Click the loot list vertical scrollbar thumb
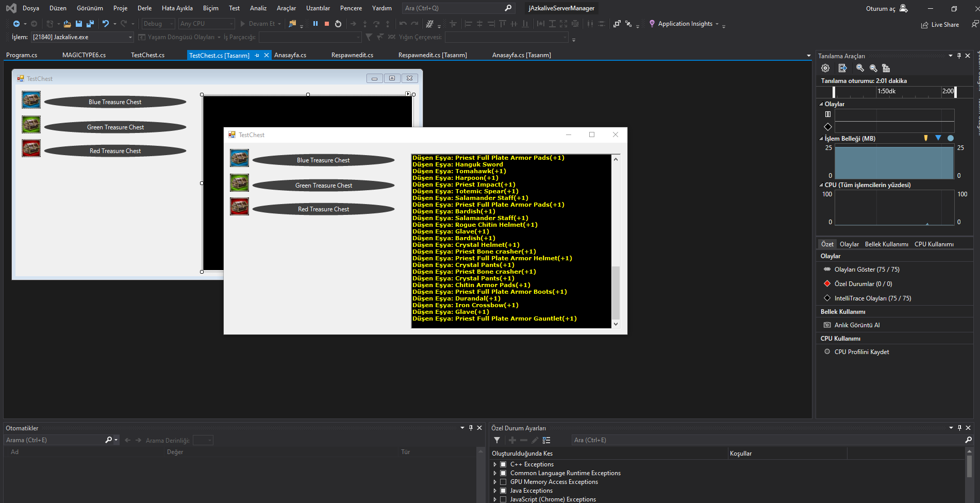 pos(616,292)
